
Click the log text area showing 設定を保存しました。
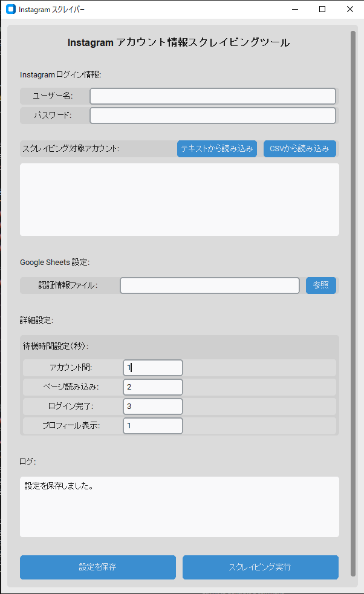coord(180,507)
